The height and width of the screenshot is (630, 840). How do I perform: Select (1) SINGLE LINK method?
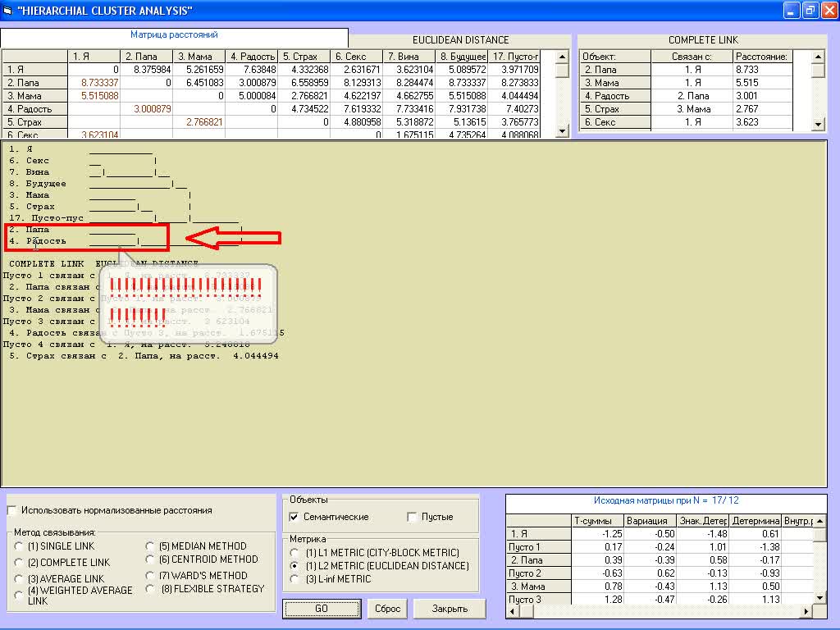pyautogui.click(x=20, y=546)
